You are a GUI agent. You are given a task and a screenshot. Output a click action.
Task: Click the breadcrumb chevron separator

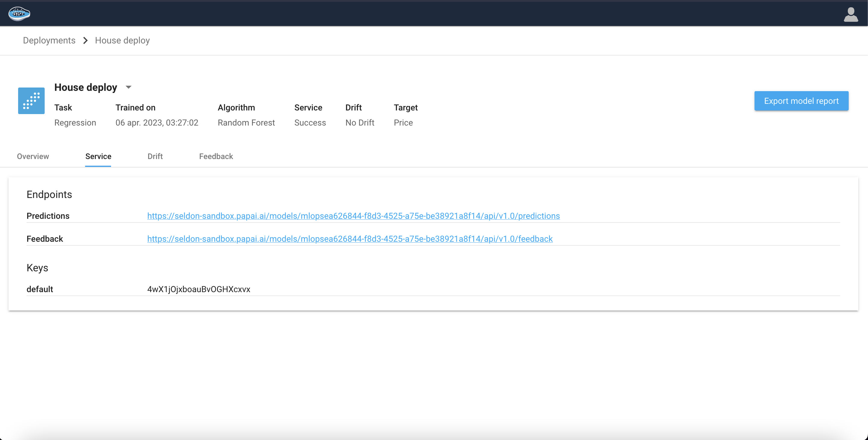[85, 40]
